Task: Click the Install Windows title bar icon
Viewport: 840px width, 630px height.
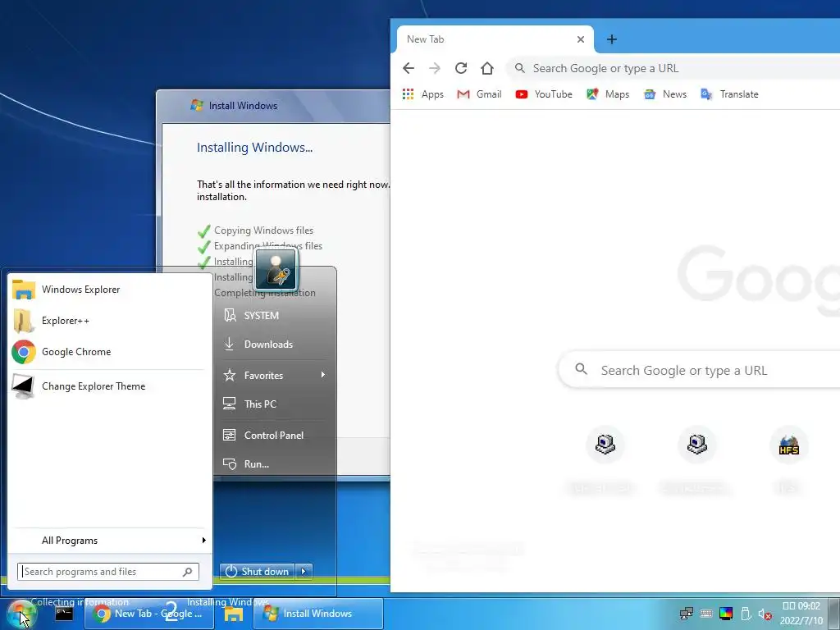Action: [x=197, y=105]
